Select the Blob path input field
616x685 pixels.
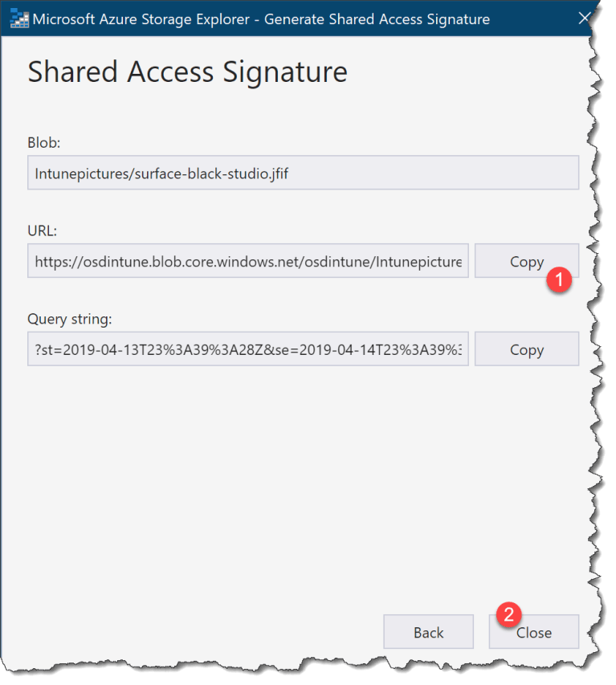coord(303,172)
